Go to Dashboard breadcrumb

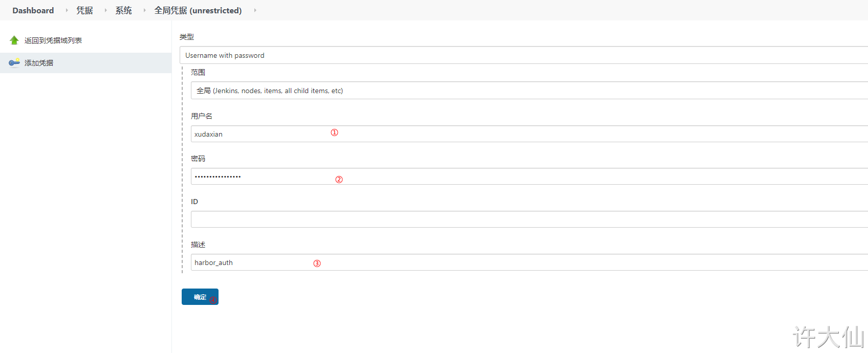click(33, 10)
